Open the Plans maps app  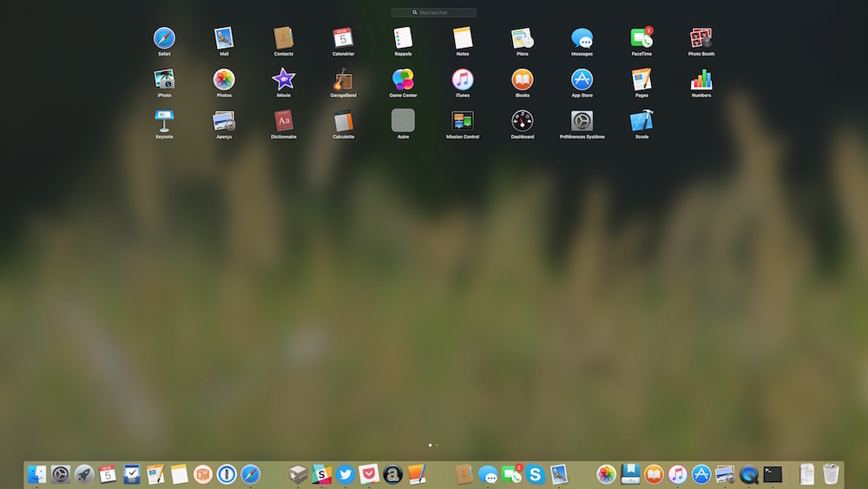pyautogui.click(x=522, y=38)
